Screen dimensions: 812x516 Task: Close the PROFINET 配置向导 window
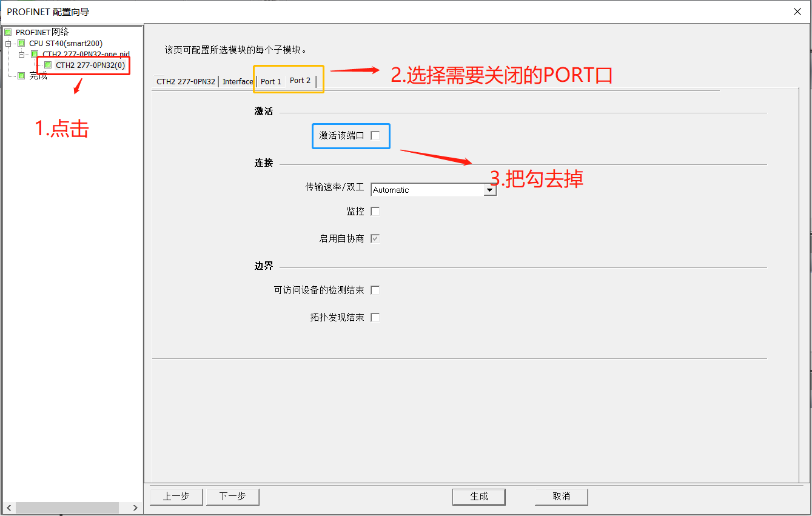coord(797,12)
